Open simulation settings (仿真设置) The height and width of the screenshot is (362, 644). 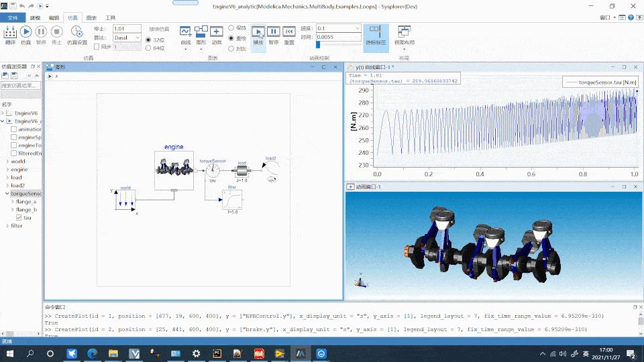click(x=76, y=32)
